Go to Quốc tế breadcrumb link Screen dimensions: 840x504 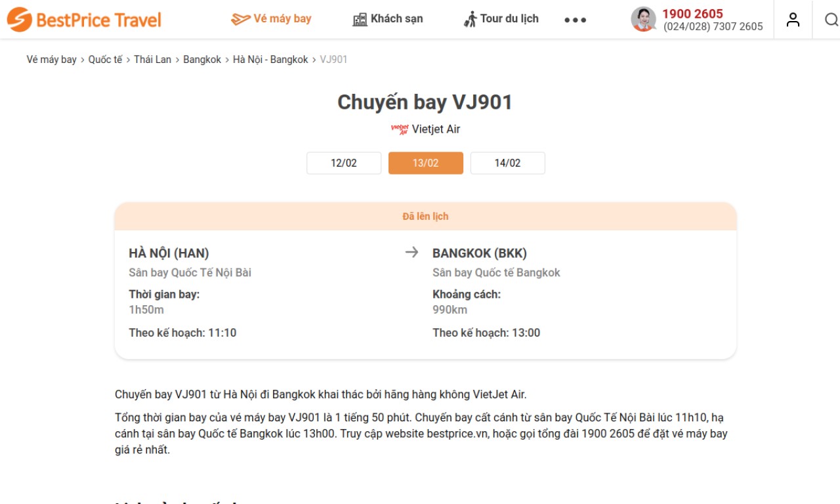(106, 59)
